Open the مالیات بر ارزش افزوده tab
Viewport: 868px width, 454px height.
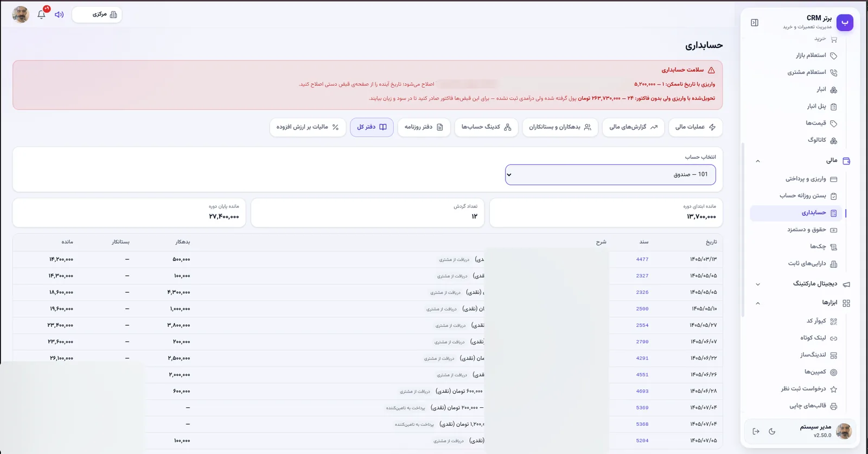click(308, 127)
